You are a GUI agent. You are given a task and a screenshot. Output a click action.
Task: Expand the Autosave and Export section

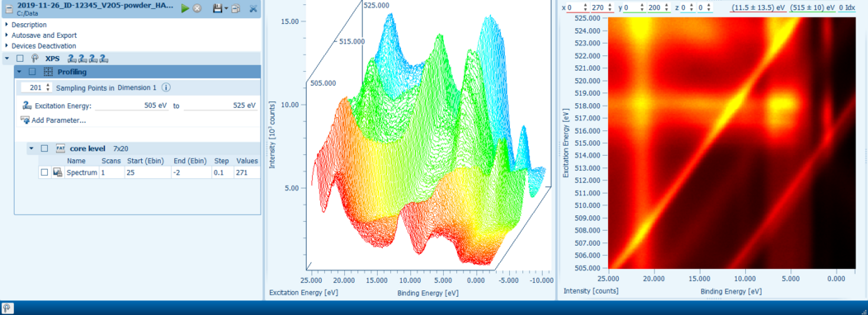coord(7,35)
